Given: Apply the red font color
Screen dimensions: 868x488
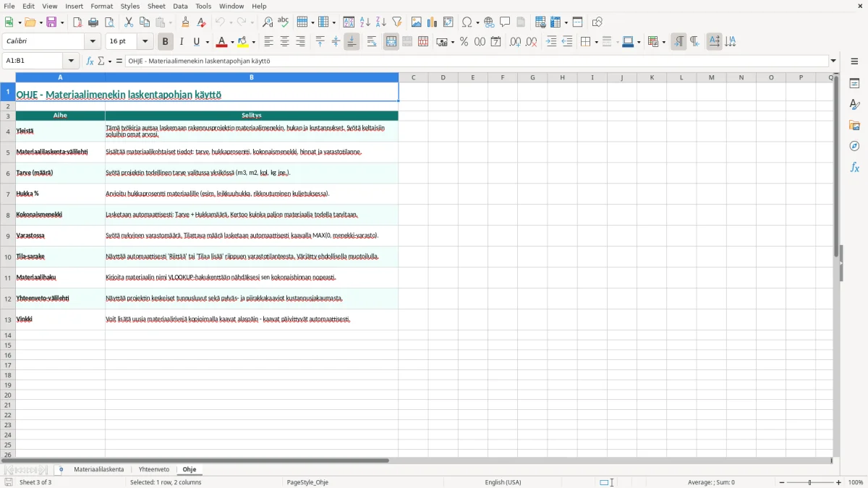Looking at the screenshot, I should click(x=222, y=42).
